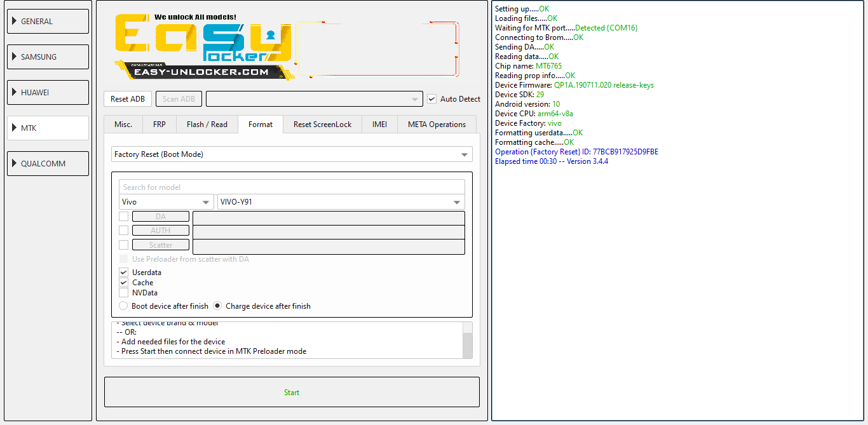
Task: Click the AUTH file path field
Action: (x=329, y=232)
